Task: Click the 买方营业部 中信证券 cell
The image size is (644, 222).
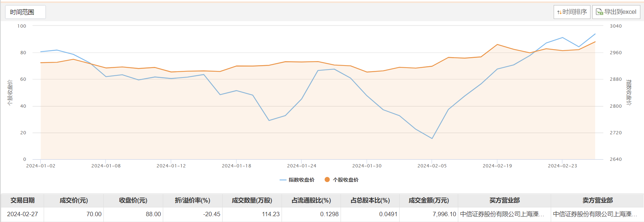Action: tap(504, 214)
